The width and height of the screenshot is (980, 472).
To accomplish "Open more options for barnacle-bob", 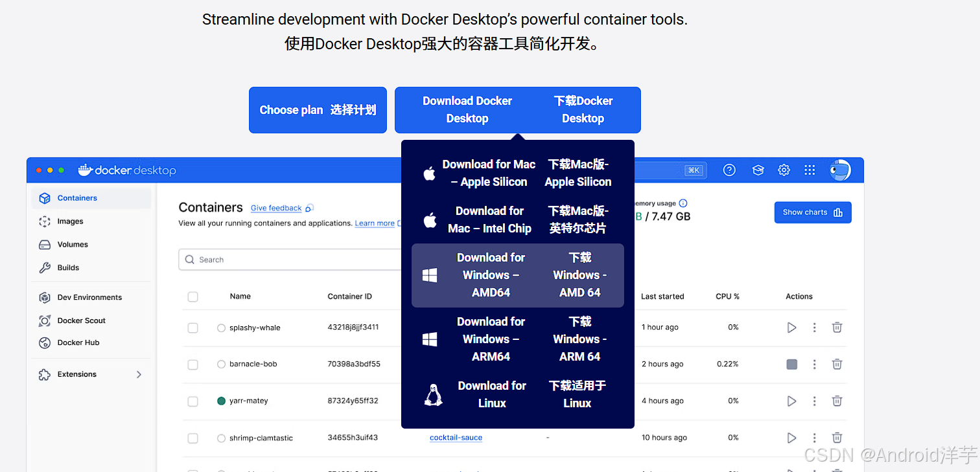I will click(x=815, y=365).
